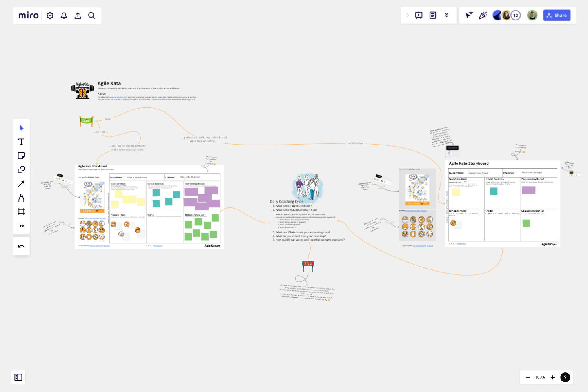The image size is (588, 392).
Task: Open board notifications via the bell
Action: click(x=64, y=15)
